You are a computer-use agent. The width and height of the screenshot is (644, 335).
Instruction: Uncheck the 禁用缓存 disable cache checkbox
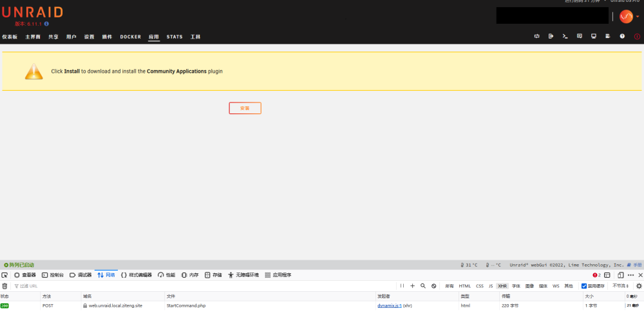click(x=584, y=286)
